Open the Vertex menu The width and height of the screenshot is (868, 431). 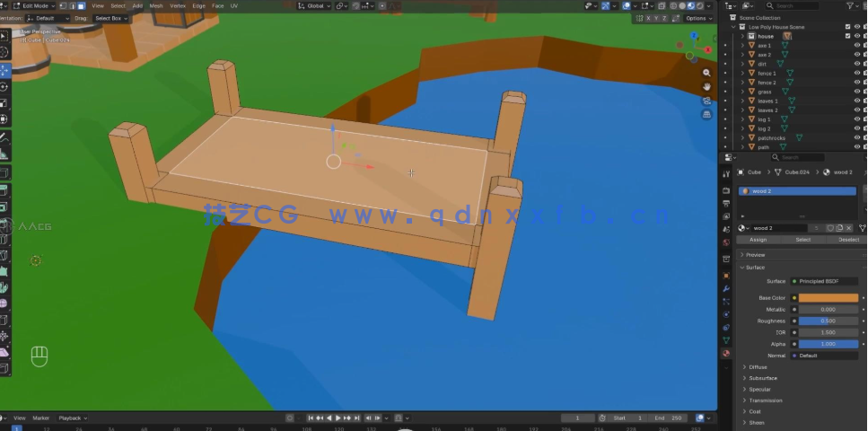(178, 5)
